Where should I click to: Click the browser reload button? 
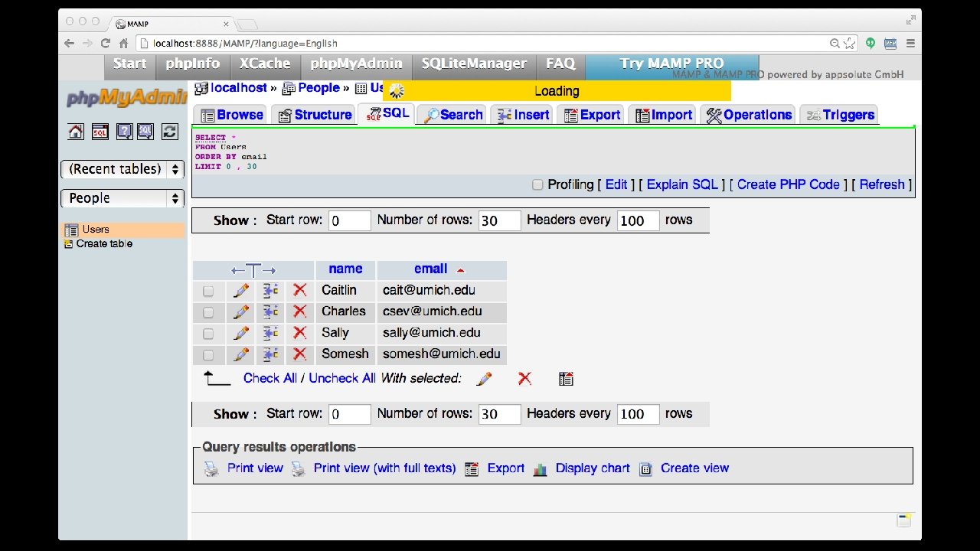point(106,44)
